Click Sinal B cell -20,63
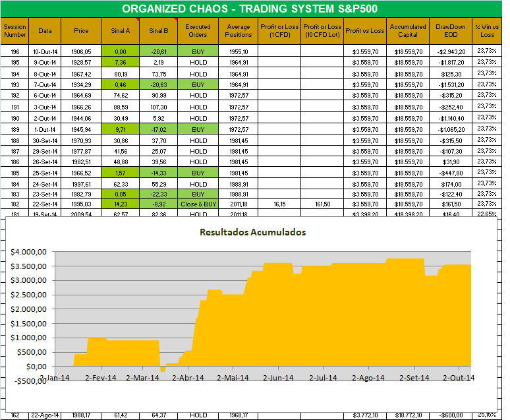This screenshot has width=510, height=420. 159,84
